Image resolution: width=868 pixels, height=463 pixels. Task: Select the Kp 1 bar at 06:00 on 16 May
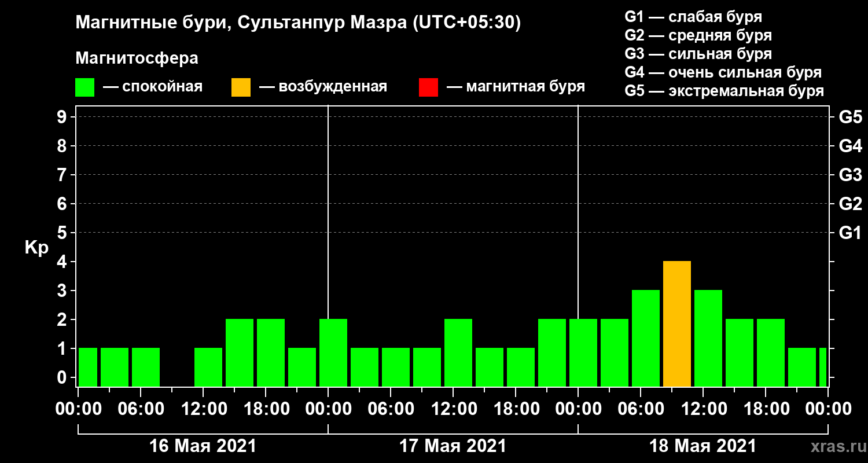pyautogui.click(x=146, y=368)
